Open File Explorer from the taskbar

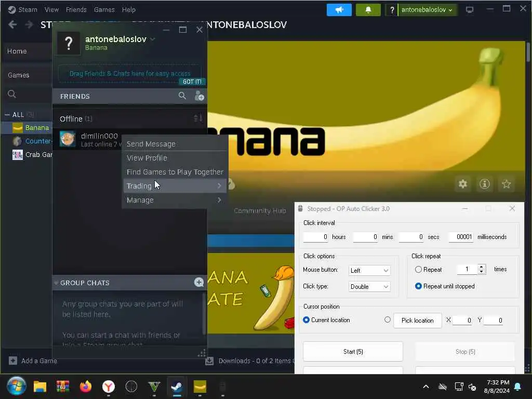coord(40,387)
